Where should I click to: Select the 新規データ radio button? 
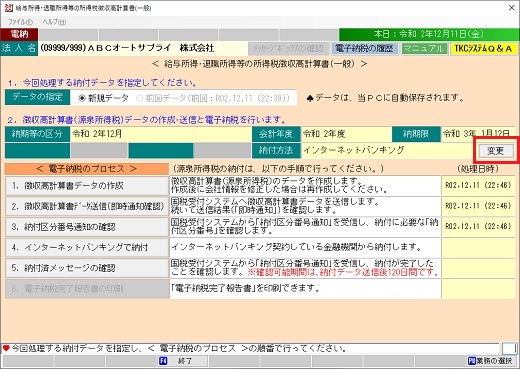pyautogui.click(x=103, y=98)
